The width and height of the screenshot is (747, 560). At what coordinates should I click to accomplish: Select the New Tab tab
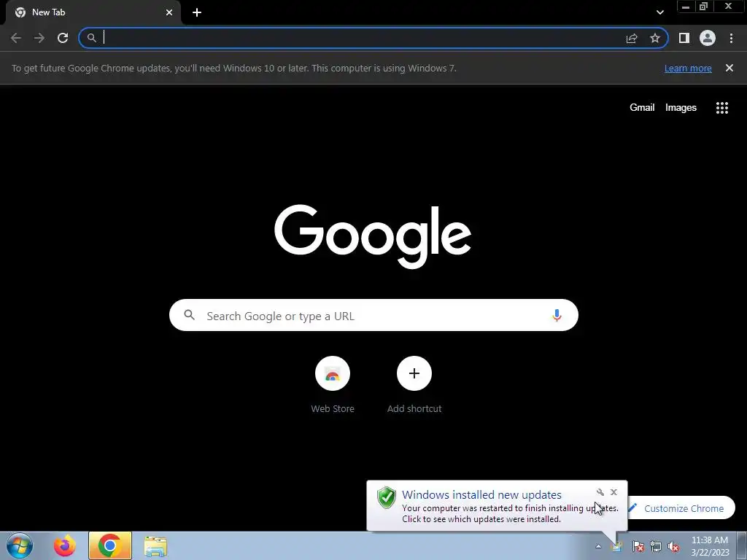pos(93,12)
